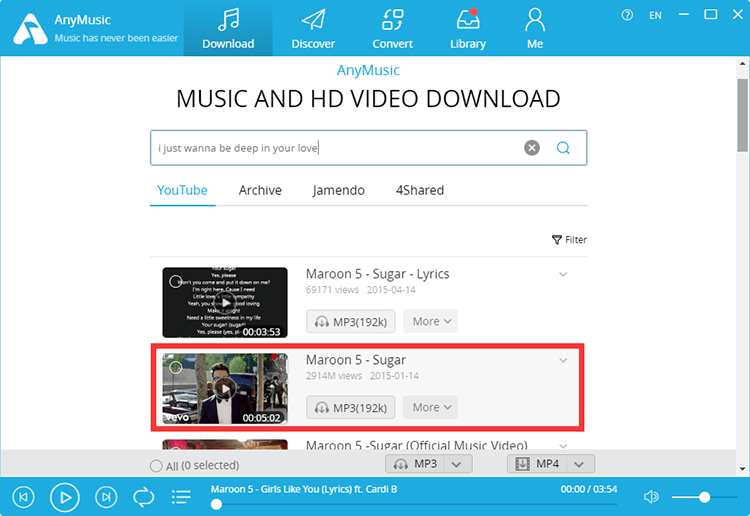Expand the Maroon 5 - Sugar chevron
This screenshot has width=750, height=516.
563,360
